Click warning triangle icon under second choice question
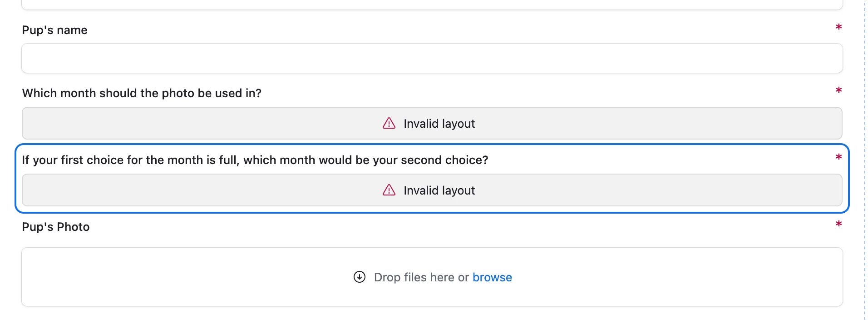 [x=389, y=190]
